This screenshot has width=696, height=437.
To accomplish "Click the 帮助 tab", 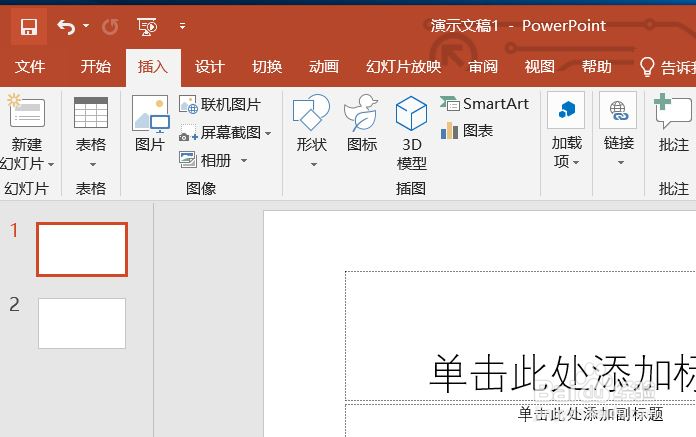I will click(x=597, y=67).
